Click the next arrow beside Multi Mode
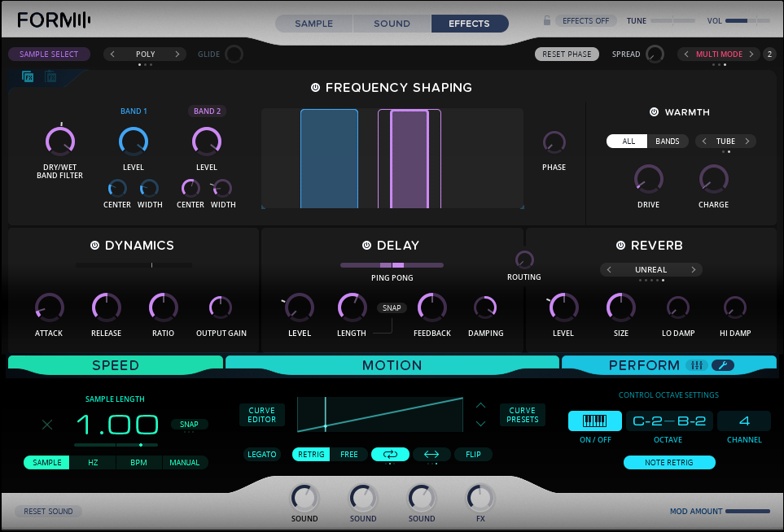This screenshot has height=532, width=784. point(751,54)
